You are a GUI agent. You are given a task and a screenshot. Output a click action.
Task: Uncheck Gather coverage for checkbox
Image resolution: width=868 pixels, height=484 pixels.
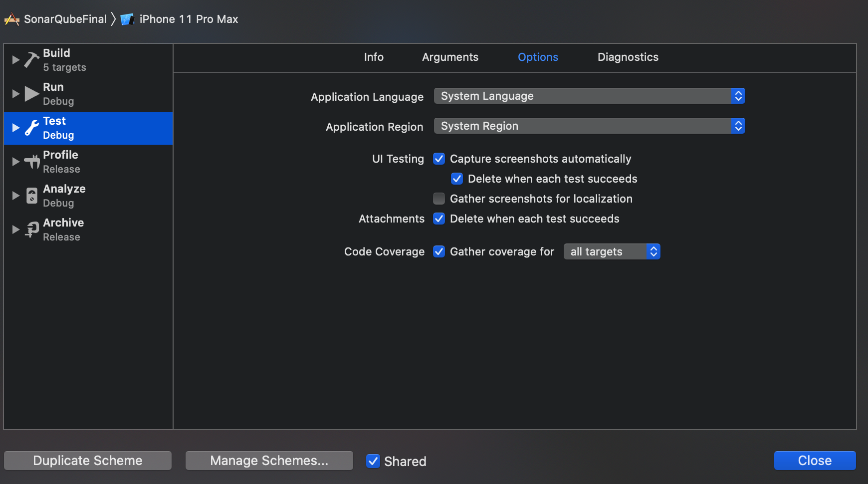coord(439,251)
